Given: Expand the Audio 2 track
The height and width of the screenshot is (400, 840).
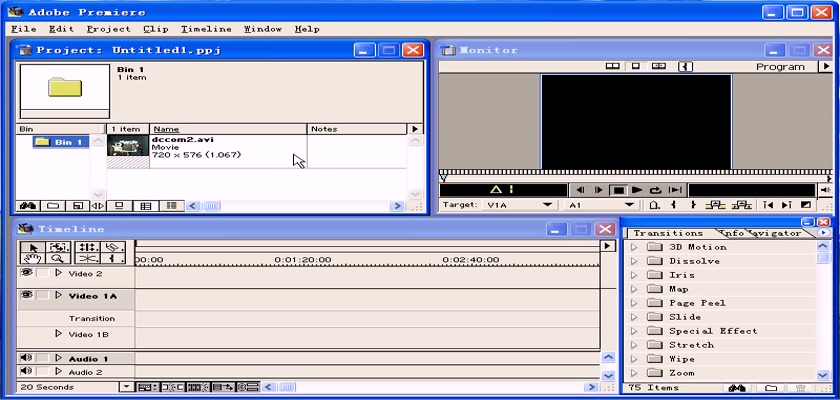Looking at the screenshot, I should (58, 371).
